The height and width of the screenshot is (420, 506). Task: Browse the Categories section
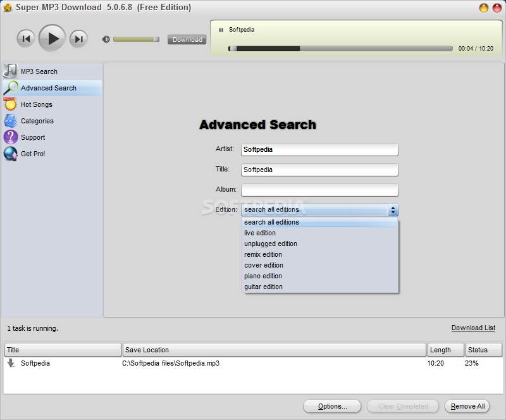pyautogui.click(x=52, y=121)
